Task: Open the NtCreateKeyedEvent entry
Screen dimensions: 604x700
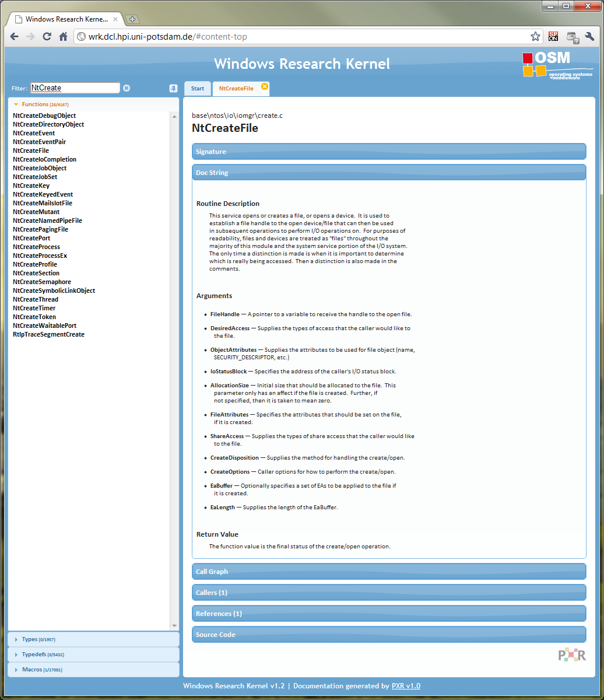Action: [43, 194]
